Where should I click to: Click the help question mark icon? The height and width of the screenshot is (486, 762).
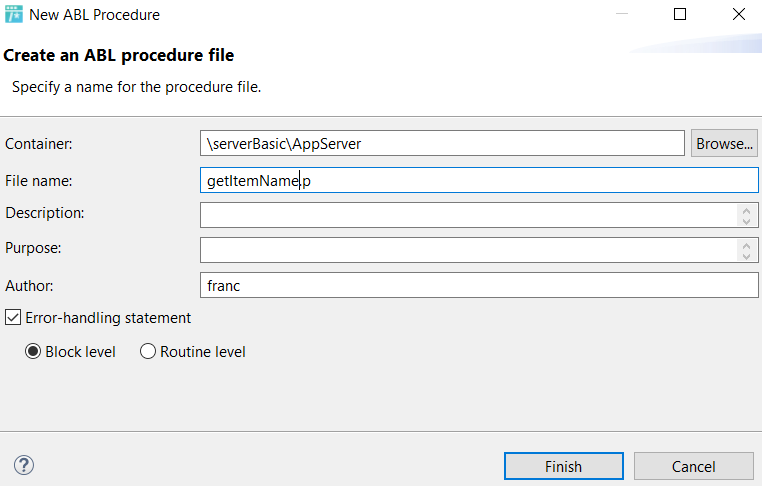24,465
